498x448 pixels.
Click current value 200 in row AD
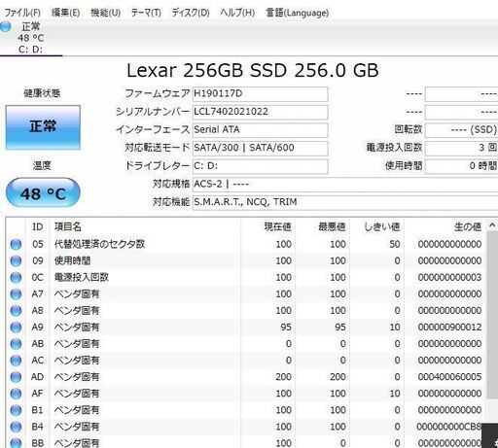click(x=283, y=377)
